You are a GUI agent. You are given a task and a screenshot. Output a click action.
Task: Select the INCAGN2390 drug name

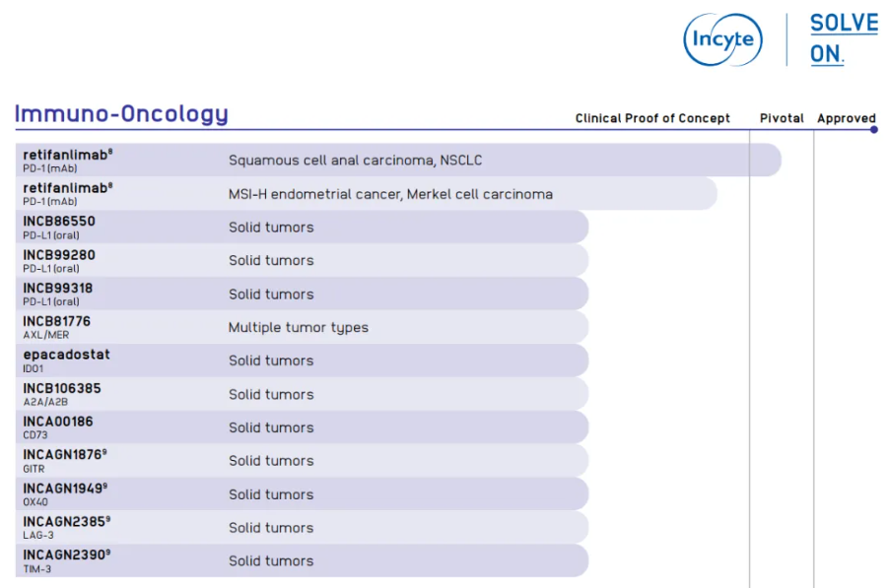tap(66, 555)
